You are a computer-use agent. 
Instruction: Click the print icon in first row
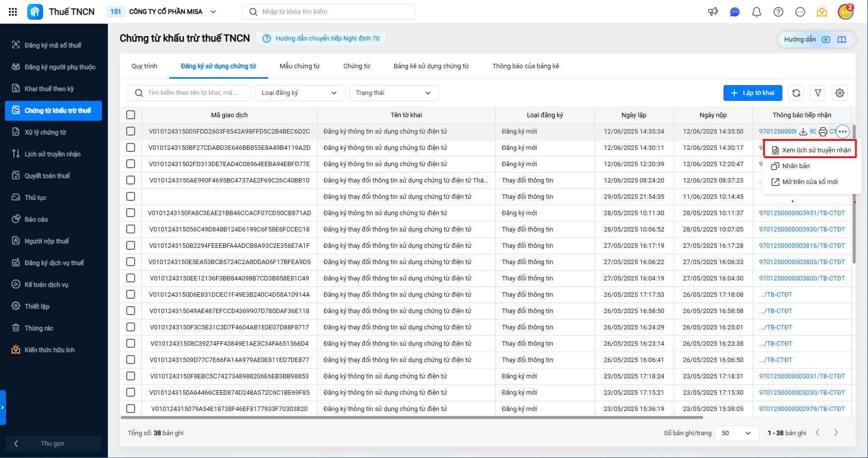tap(822, 132)
